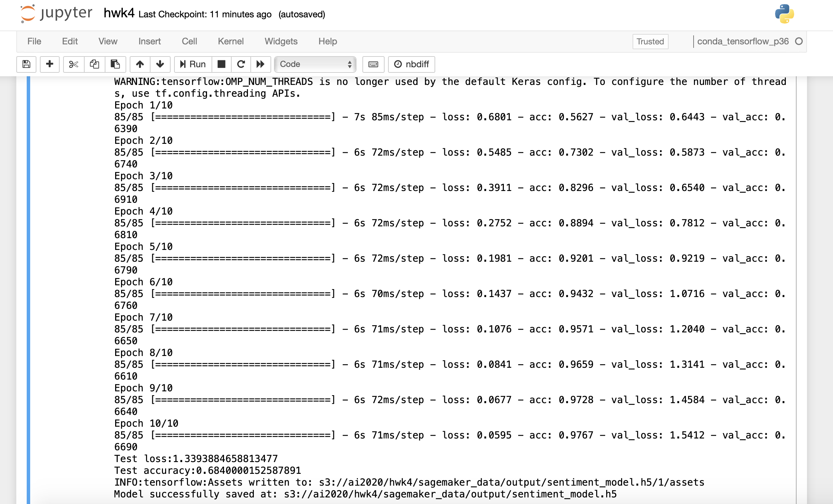Interrupt the kernel with stop icon
This screenshot has height=504, width=833.
(x=221, y=64)
